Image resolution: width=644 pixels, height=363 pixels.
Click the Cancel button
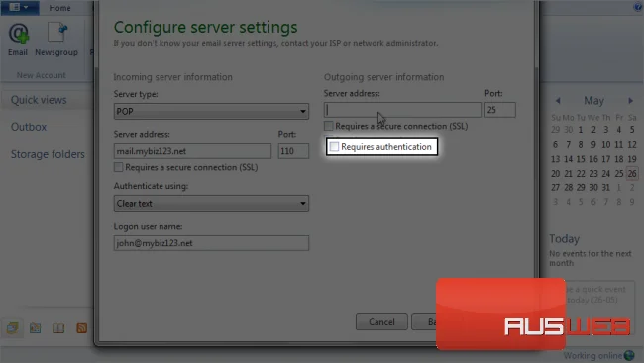(381, 322)
